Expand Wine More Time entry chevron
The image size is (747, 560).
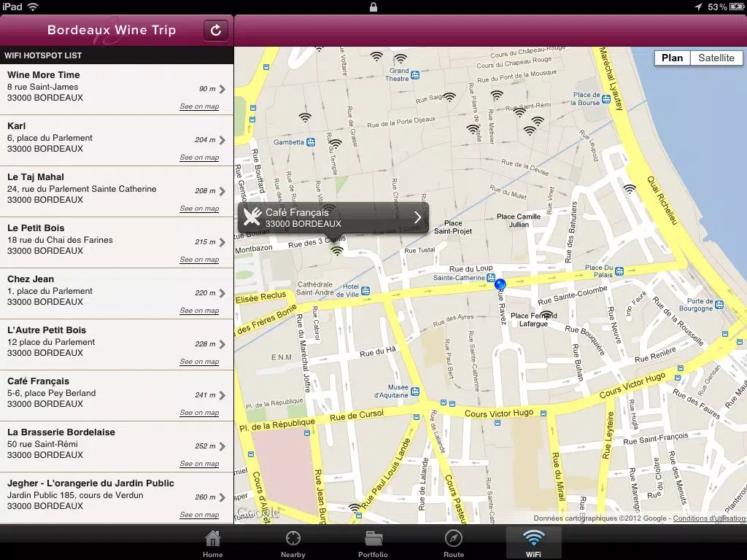[x=222, y=89]
